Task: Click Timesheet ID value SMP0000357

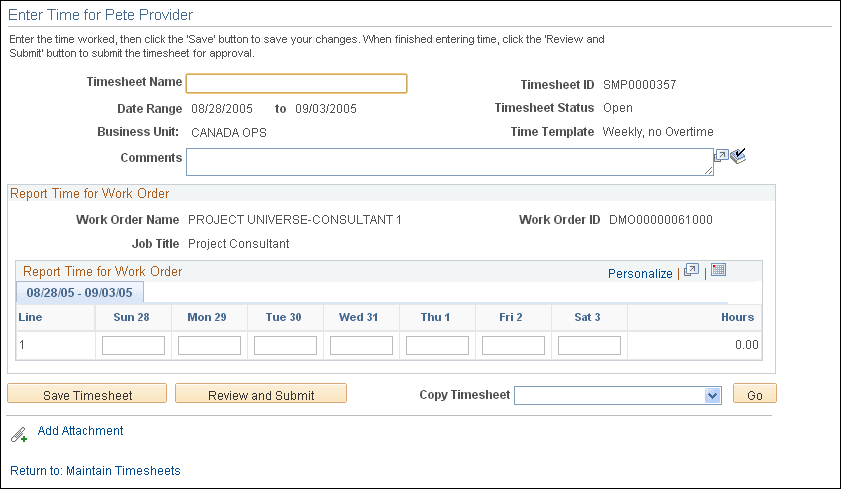Action: [639, 85]
